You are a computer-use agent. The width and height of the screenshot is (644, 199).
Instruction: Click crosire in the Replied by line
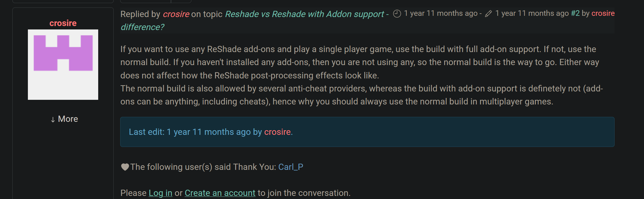tap(176, 14)
